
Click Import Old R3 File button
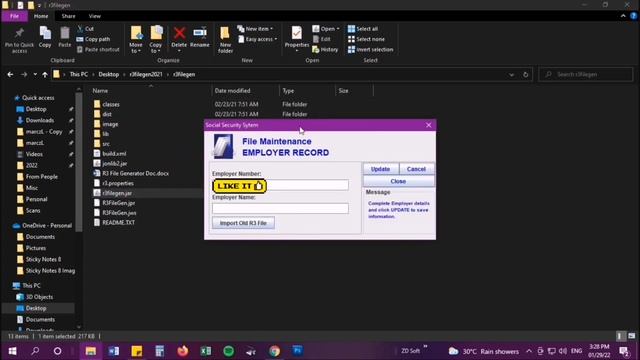tap(243, 223)
